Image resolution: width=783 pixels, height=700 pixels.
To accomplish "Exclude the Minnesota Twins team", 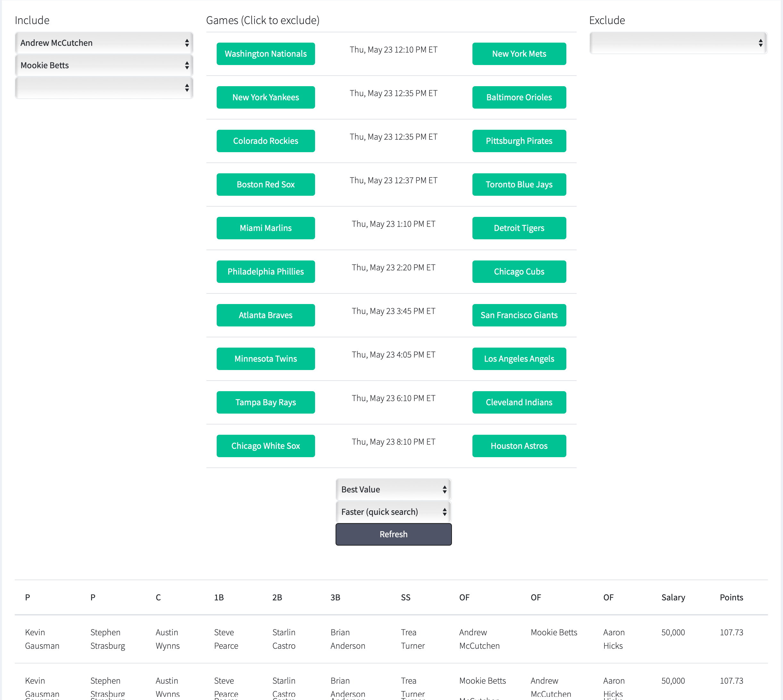I will pos(265,359).
